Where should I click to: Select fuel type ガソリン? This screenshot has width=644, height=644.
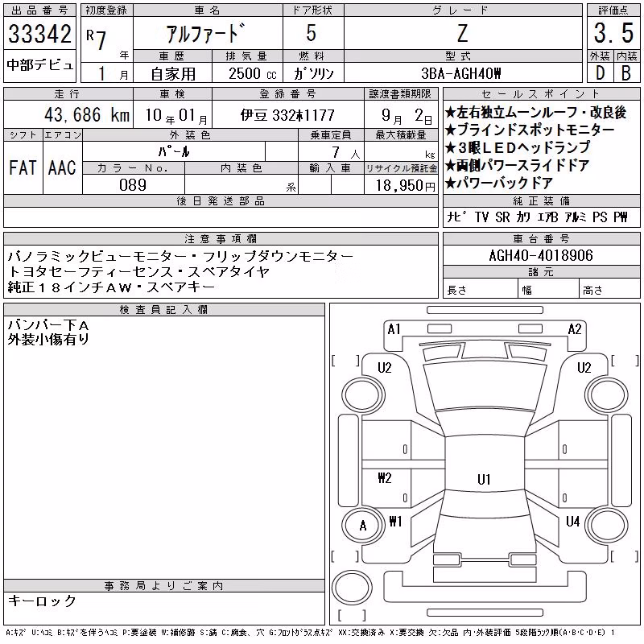coord(313,74)
